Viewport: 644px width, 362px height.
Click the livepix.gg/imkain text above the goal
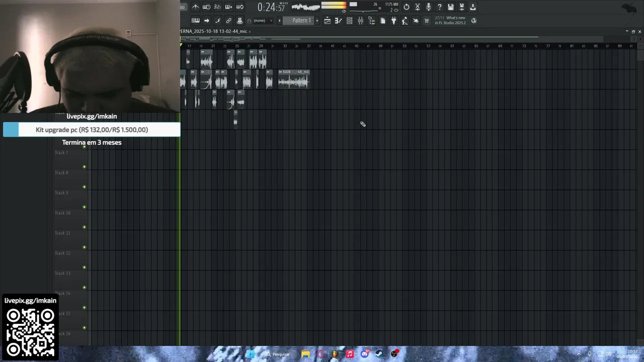[x=92, y=116]
